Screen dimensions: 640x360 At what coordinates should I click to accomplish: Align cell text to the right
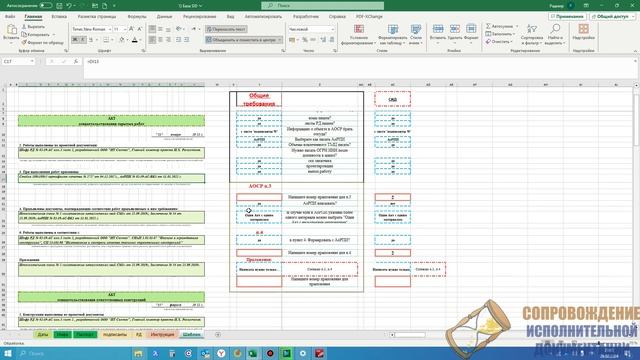tap(168, 40)
